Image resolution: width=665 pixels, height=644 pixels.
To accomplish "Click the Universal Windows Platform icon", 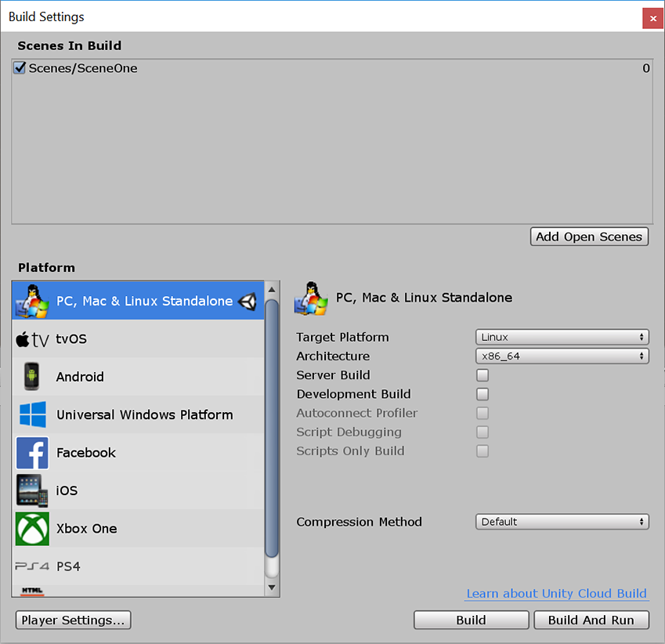I will coord(31,414).
